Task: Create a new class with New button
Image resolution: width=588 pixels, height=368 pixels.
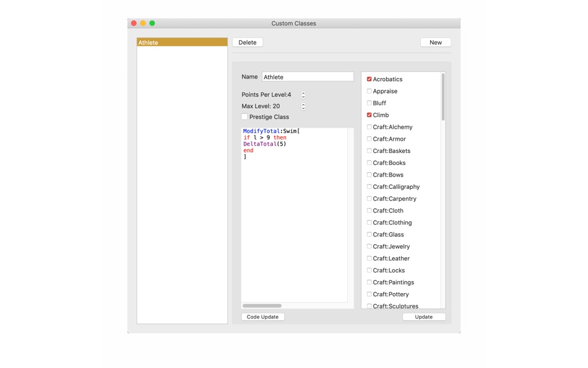Action: pos(435,42)
